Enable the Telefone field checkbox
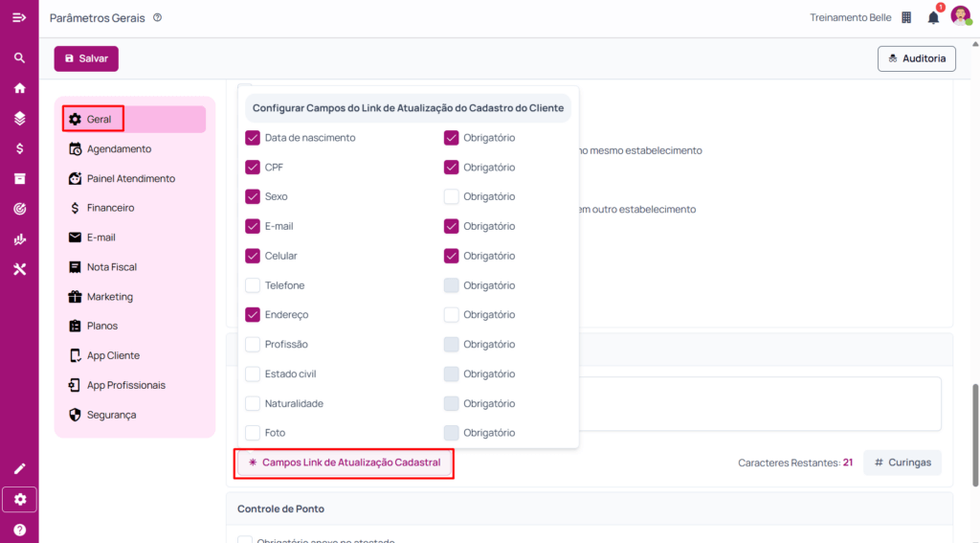 [253, 285]
